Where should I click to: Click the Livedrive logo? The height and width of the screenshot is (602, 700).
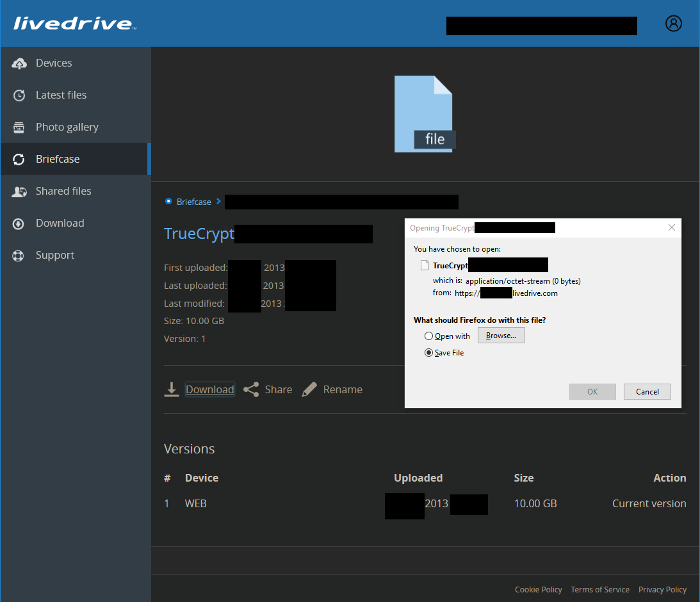(74, 23)
